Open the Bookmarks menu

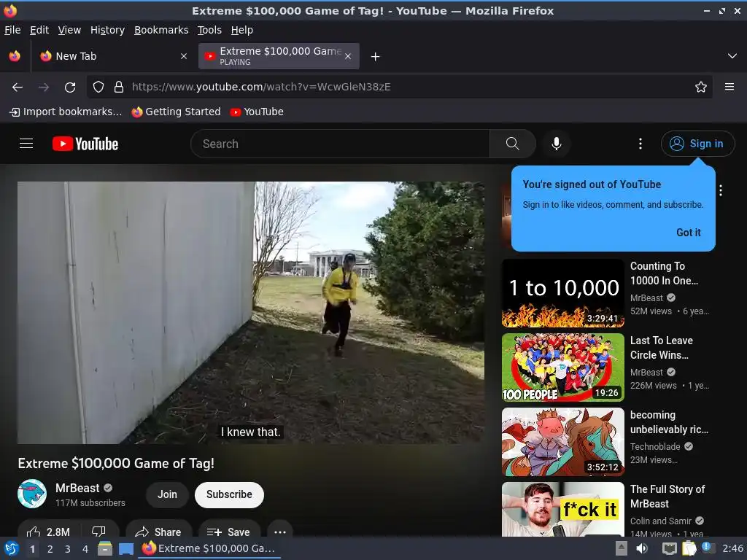[x=161, y=30]
